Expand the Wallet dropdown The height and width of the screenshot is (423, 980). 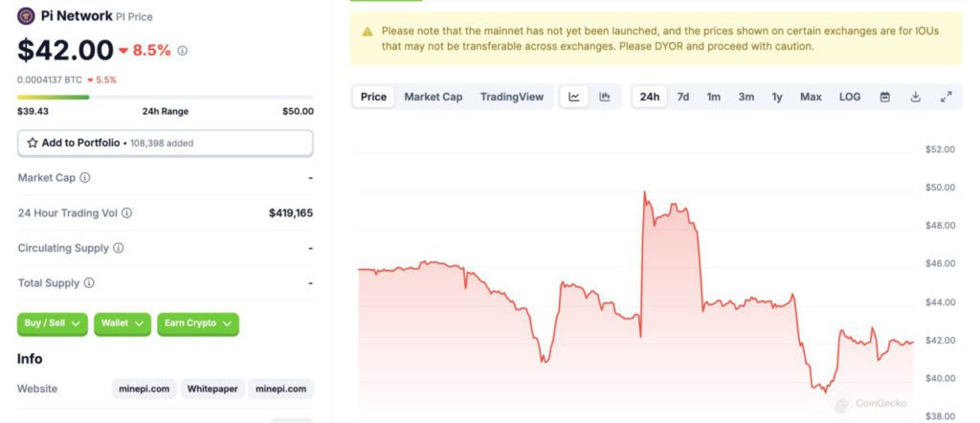click(122, 323)
